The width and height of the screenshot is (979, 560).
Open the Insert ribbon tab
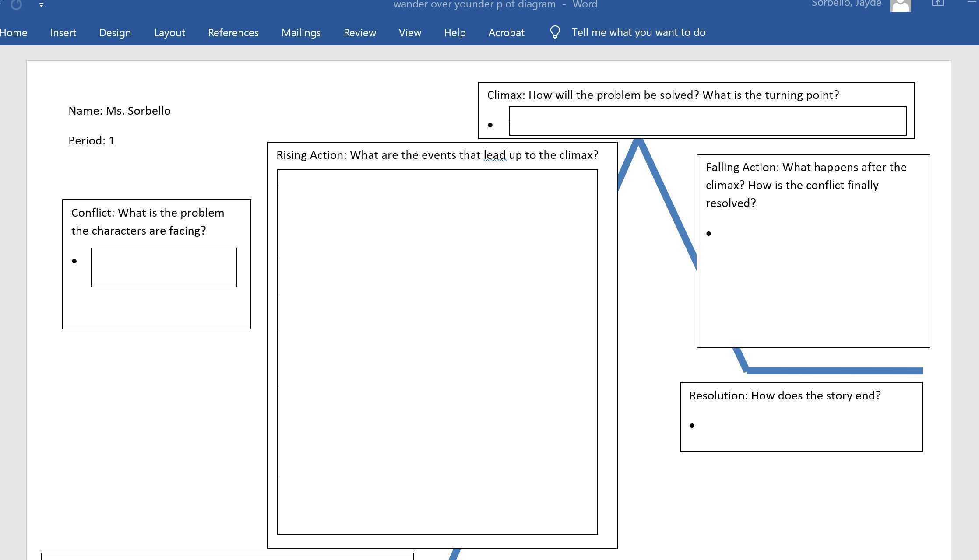click(x=63, y=33)
